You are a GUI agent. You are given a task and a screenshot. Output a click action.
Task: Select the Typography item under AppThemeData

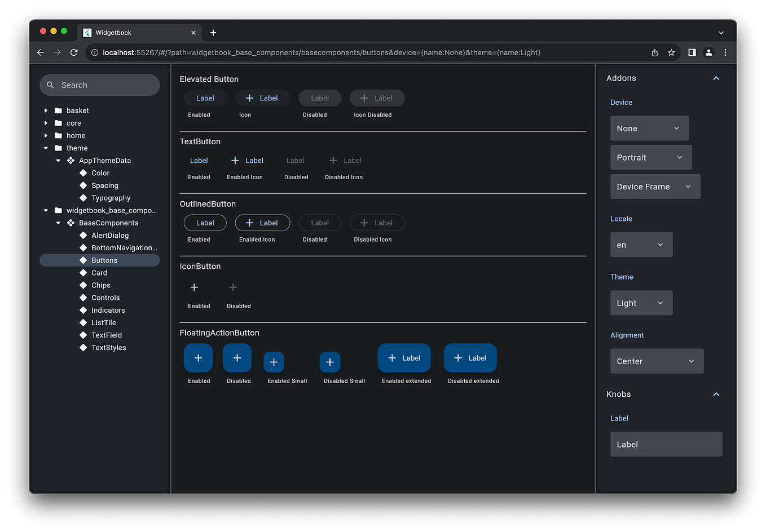(111, 198)
